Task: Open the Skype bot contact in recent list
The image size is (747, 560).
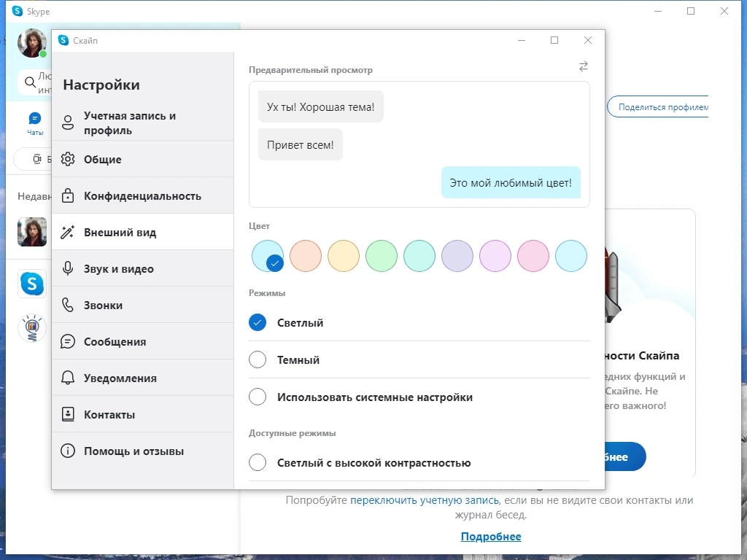Action: 32,284
